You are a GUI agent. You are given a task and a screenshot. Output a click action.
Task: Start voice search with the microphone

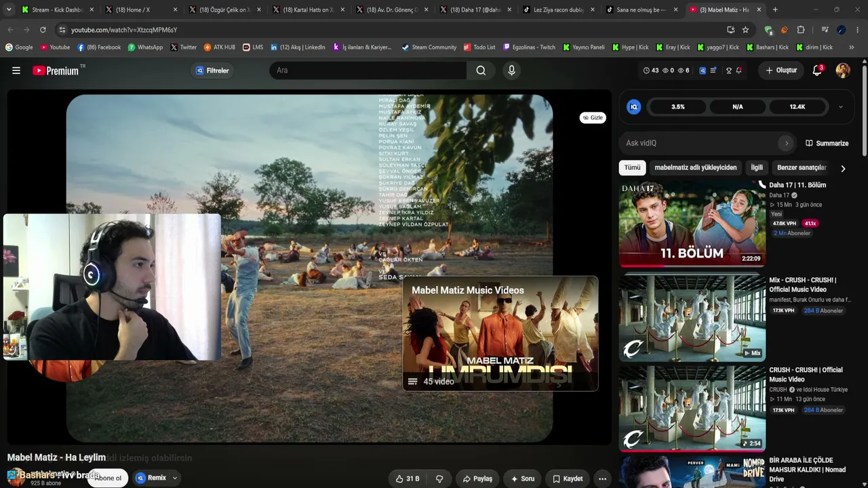click(x=511, y=70)
